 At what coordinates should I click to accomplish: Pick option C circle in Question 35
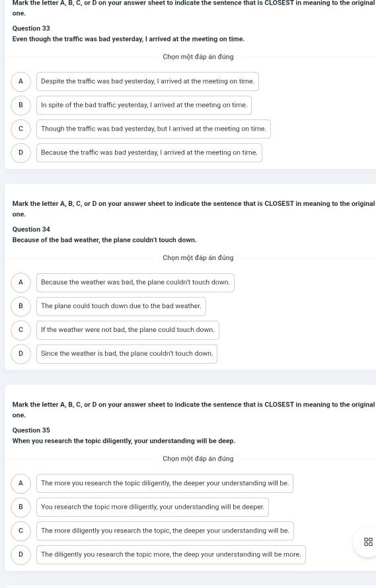pos(20,531)
